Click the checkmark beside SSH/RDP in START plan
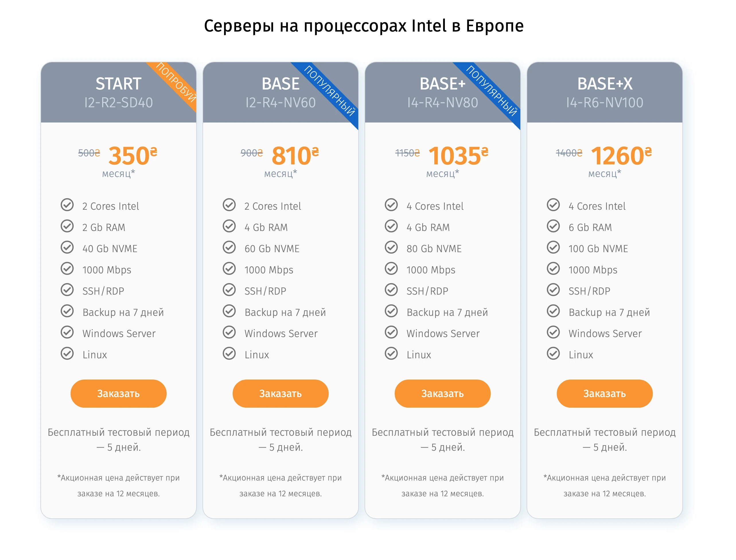 point(68,290)
